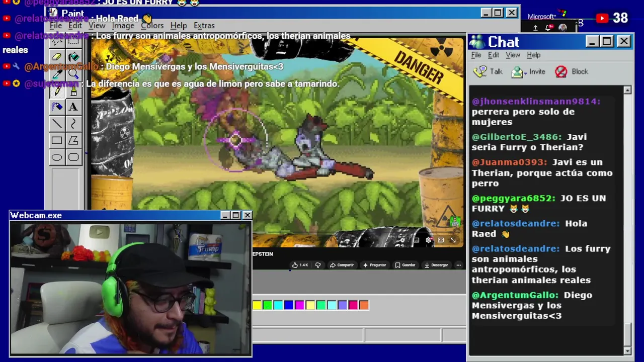This screenshot has height=362, width=644.
Task: Select the Color picker eyedropper tool
Action: tap(57, 73)
